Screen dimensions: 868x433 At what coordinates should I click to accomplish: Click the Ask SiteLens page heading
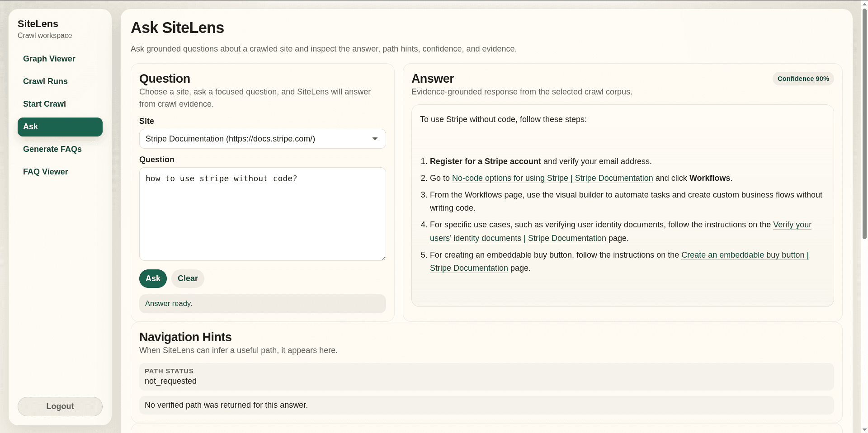point(177,28)
